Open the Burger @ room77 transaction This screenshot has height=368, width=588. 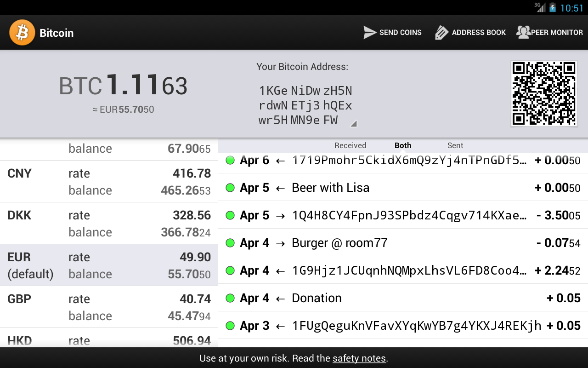tap(402, 243)
